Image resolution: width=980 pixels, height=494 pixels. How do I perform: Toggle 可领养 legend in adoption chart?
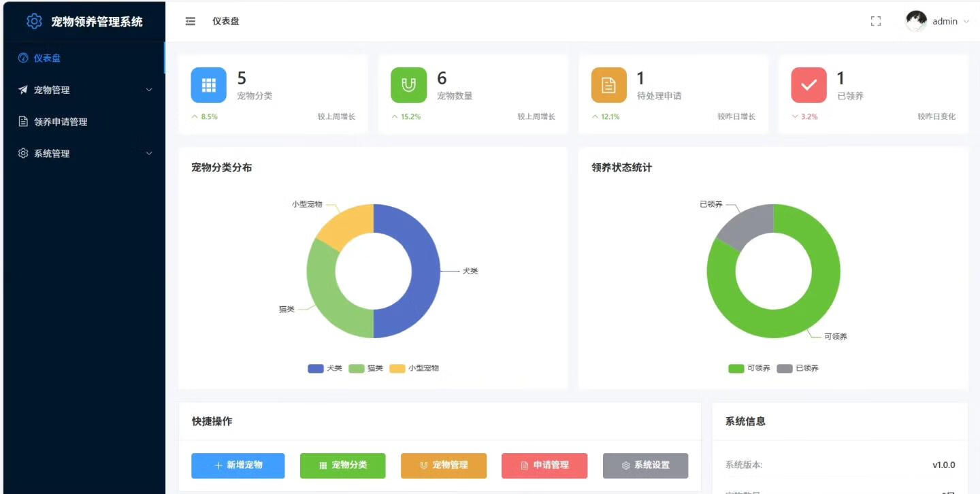pyautogui.click(x=749, y=368)
